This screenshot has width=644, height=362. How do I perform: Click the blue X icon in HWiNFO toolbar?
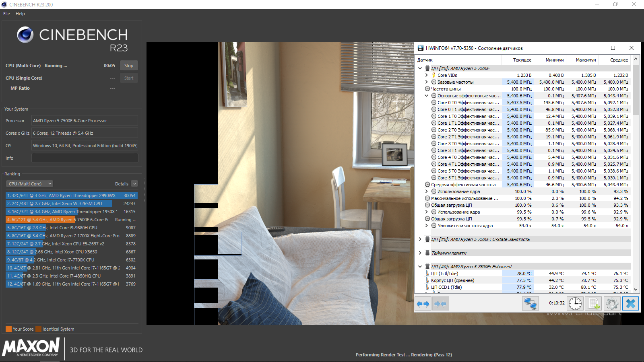click(631, 303)
